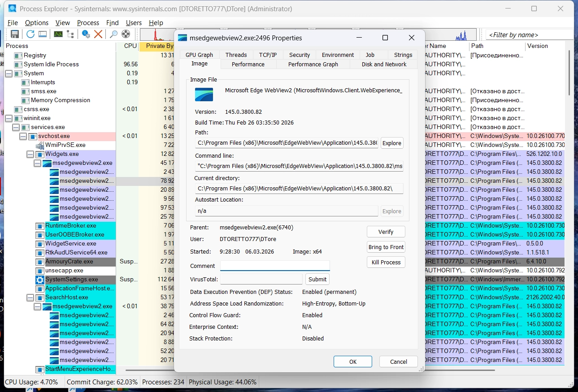Click into the Comment text field

click(x=274, y=266)
